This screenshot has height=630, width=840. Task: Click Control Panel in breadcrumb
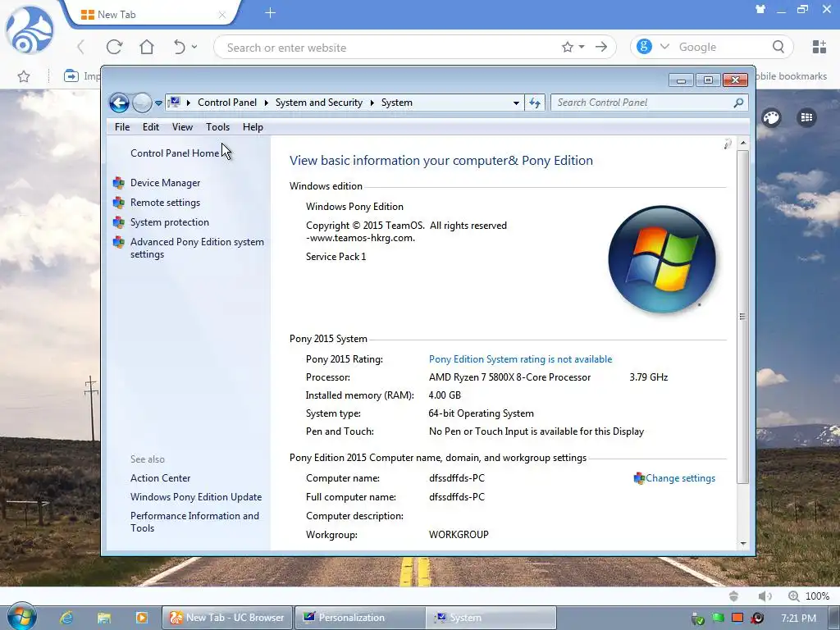coord(227,103)
